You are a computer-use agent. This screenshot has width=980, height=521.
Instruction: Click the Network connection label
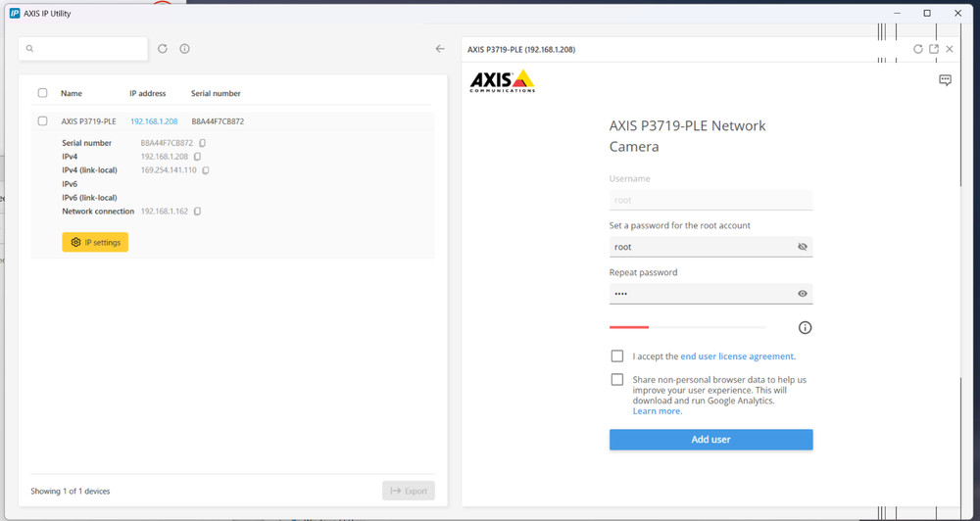tap(98, 212)
